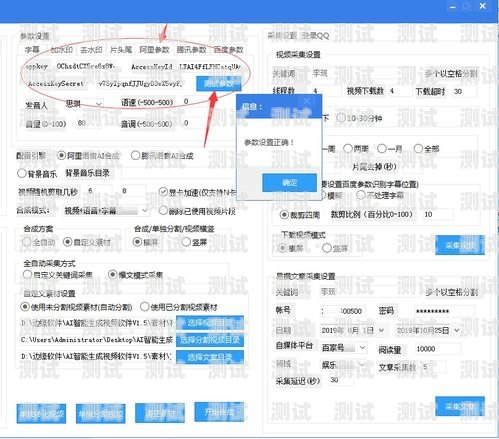This screenshot has width=499, height=439.
Task: Switch to the 片头尾 tab
Action: (x=121, y=50)
